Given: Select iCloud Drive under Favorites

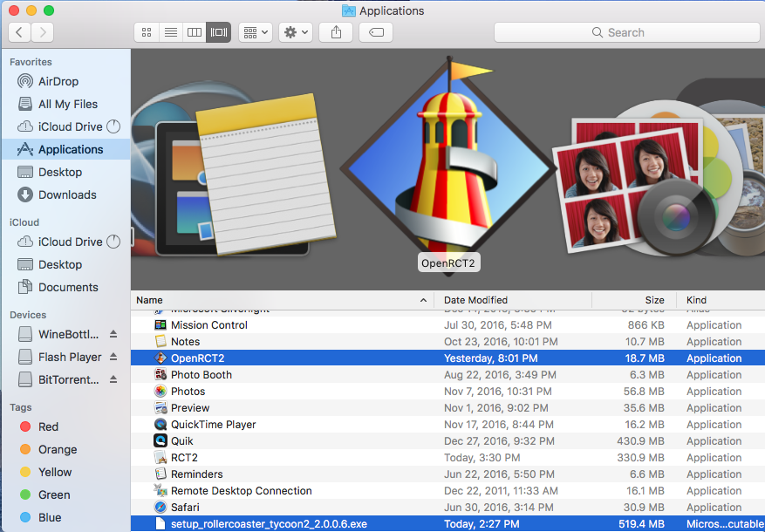Looking at the screenshot, I should pos(66,126).
